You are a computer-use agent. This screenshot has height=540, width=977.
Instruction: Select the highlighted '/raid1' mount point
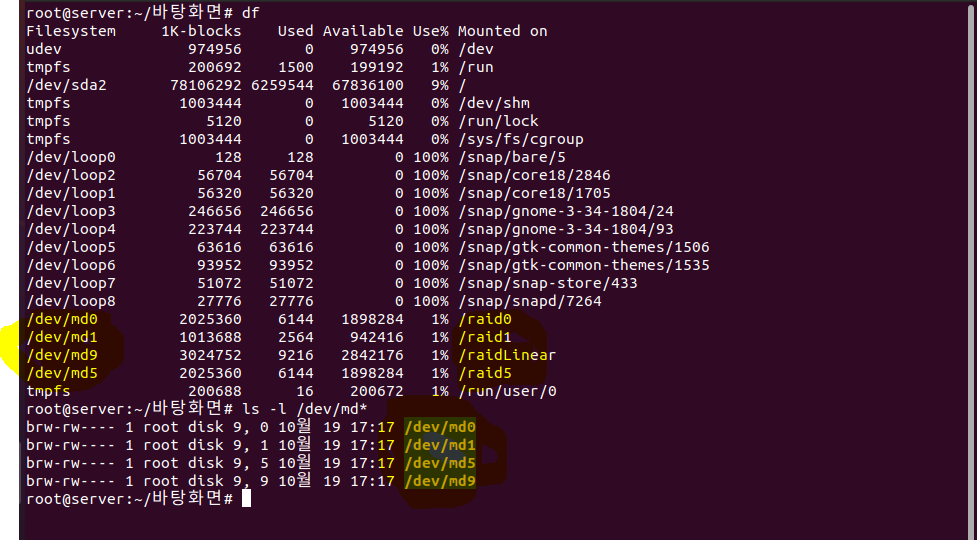coord(485,338)
